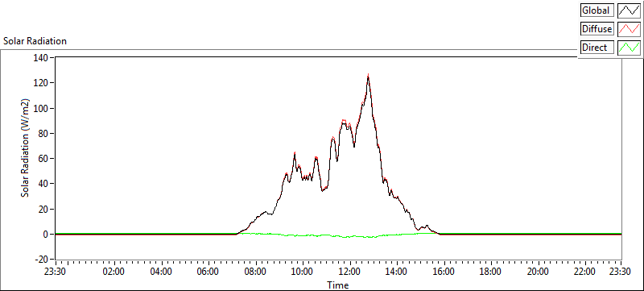Click the 02:00 time label
The width and height of the screenshot is (644, 291).
pos(114,272)
